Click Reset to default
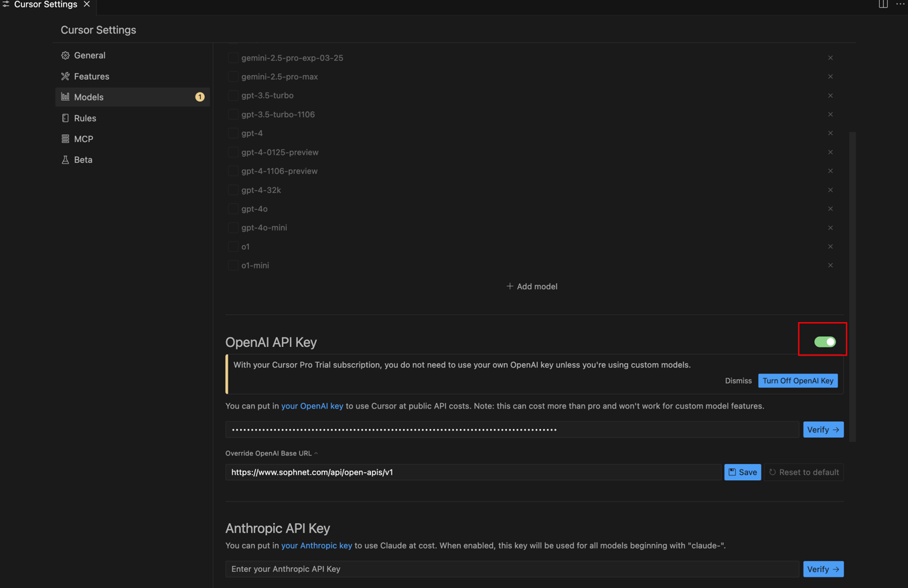 804,472
